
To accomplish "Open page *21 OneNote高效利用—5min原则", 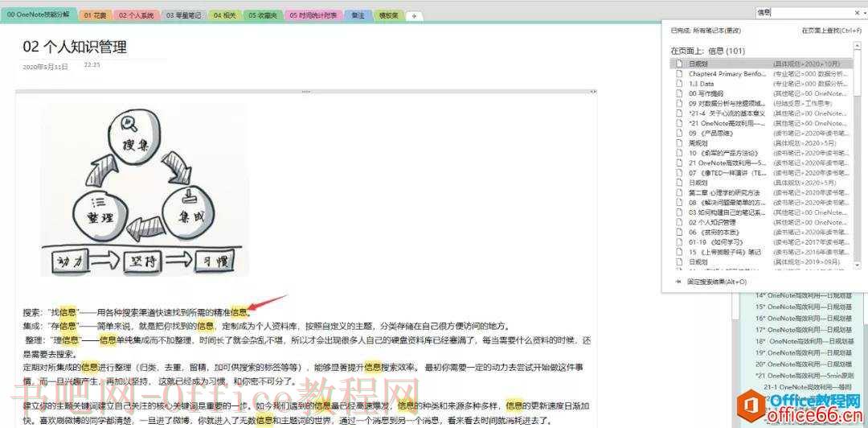I will tap(803, 376).
